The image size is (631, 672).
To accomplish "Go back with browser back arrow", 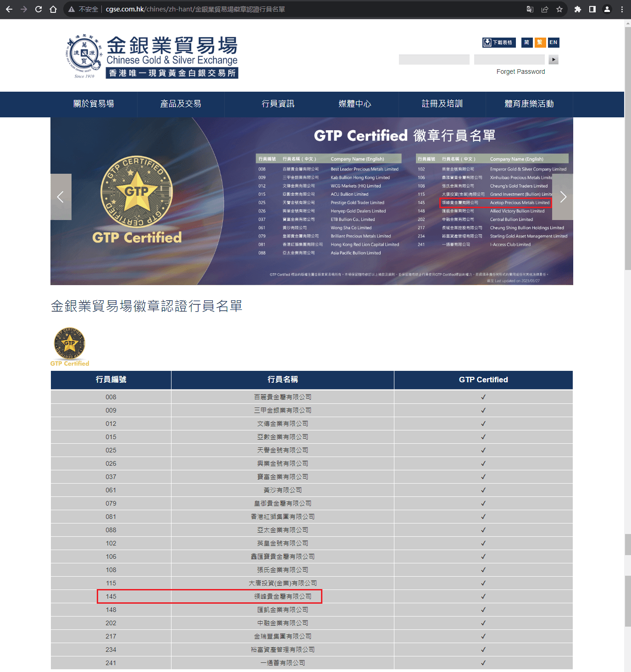I will (9, 9).
